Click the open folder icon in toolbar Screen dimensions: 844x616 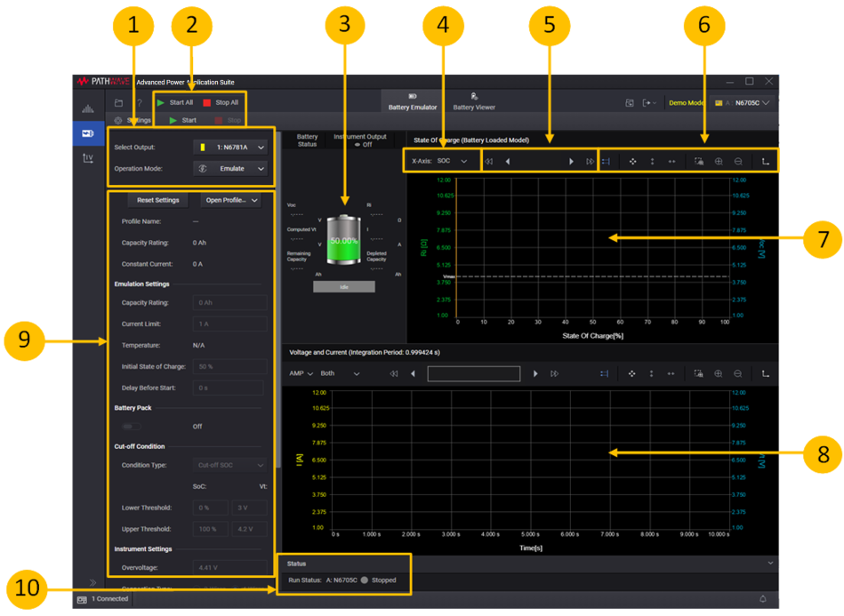pyautogui.click(x=119, y=103)
